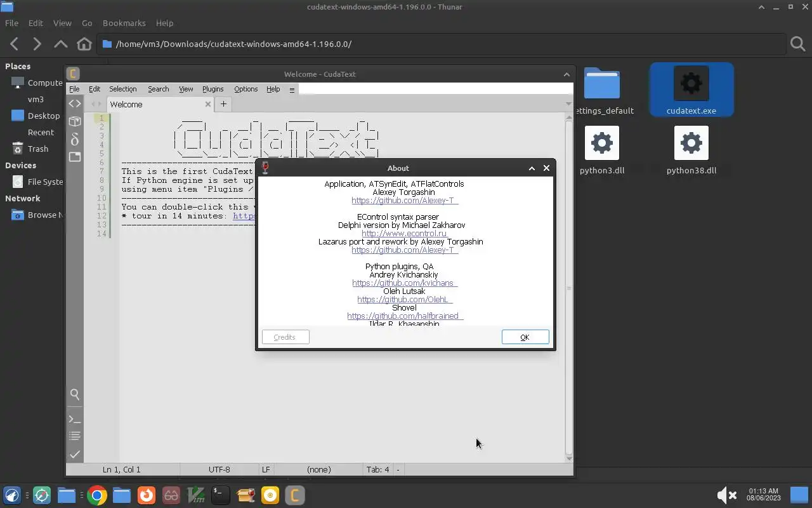Viewport: 812px width, 508px height.
Task: Open the Plugins menu
Action: click(213, 90)
